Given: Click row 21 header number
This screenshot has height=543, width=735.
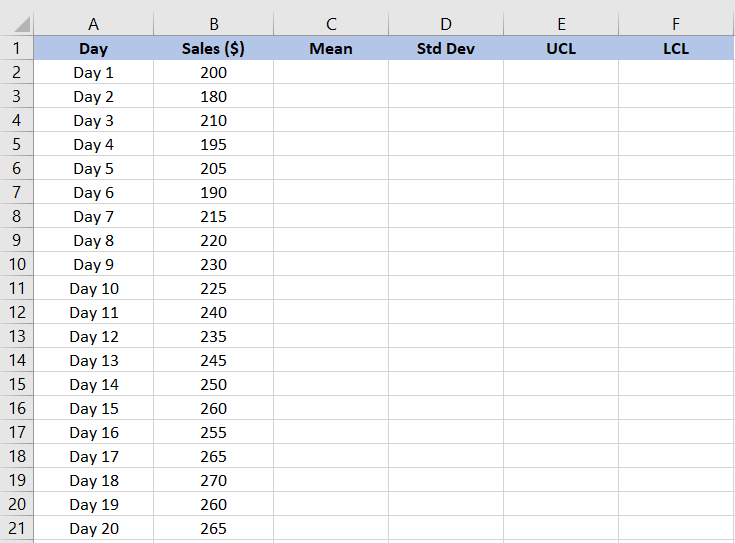Looking at the screenshot, I should tap(17, 528).
